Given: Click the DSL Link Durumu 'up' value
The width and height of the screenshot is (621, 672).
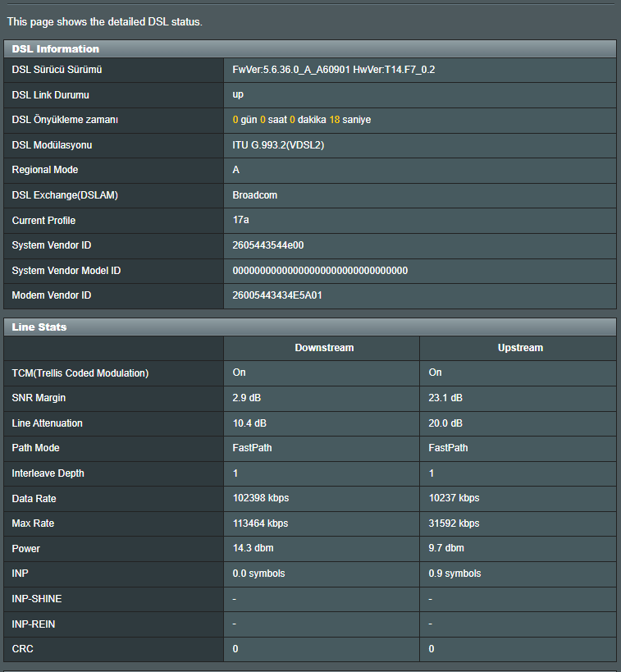Looking at the screenshot, I should (238, 94).
